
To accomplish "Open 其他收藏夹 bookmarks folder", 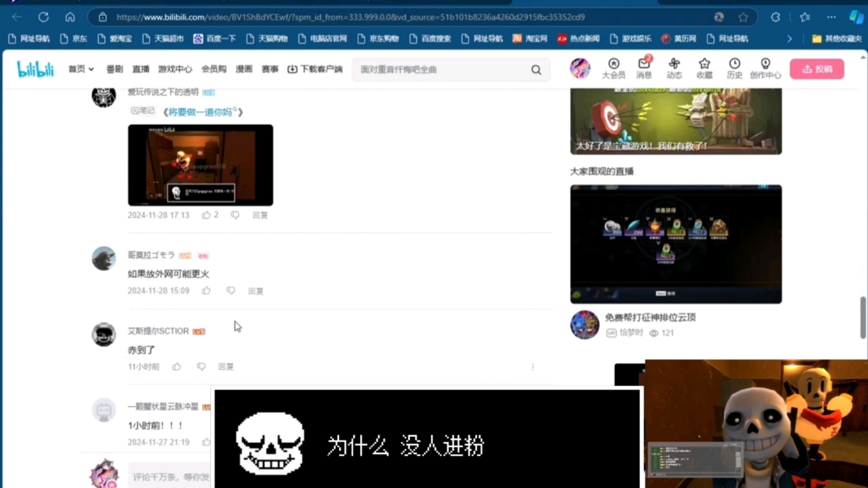I will click(x=837, y=39).
